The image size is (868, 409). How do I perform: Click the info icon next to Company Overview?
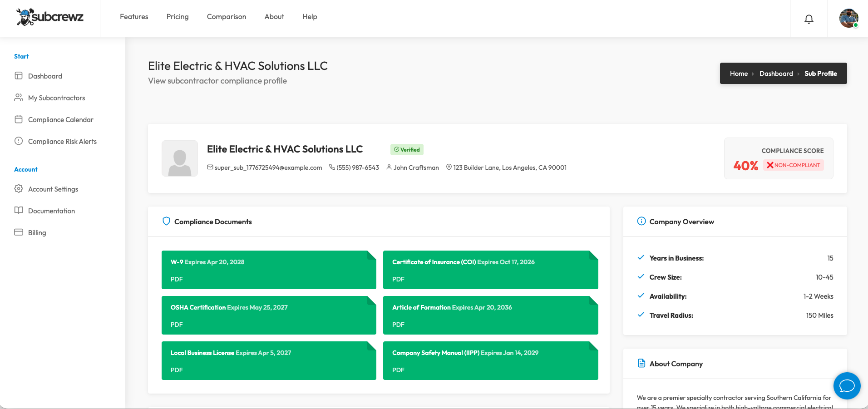[641, 221]
